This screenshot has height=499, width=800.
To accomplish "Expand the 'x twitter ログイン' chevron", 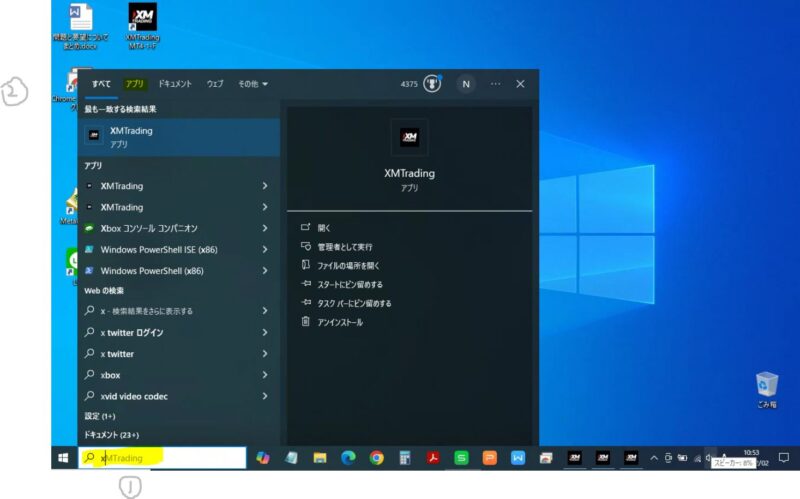I will pyautogui.click(x=265, y=332).
